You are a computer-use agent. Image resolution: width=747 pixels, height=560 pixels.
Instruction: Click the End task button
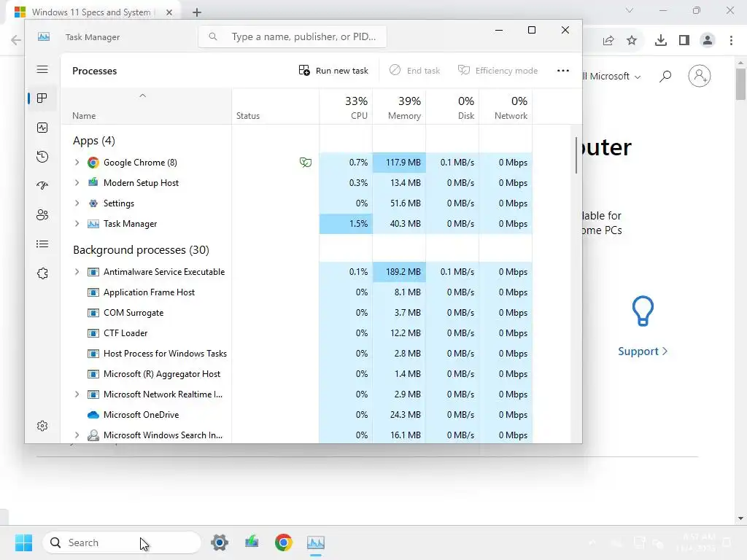point(414,71)
